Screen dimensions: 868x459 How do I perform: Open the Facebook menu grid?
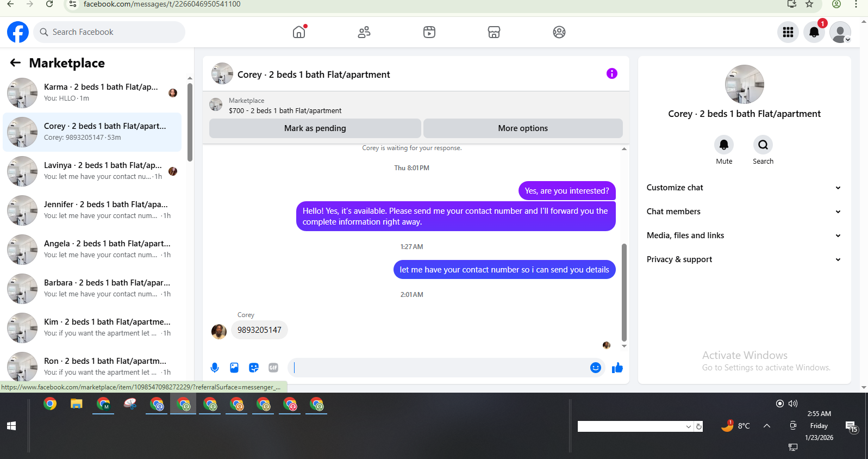point(788,32)
